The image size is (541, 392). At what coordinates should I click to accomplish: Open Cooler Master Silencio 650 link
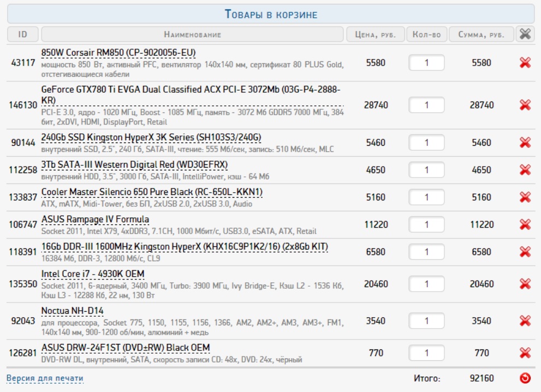tap(152, 192)
